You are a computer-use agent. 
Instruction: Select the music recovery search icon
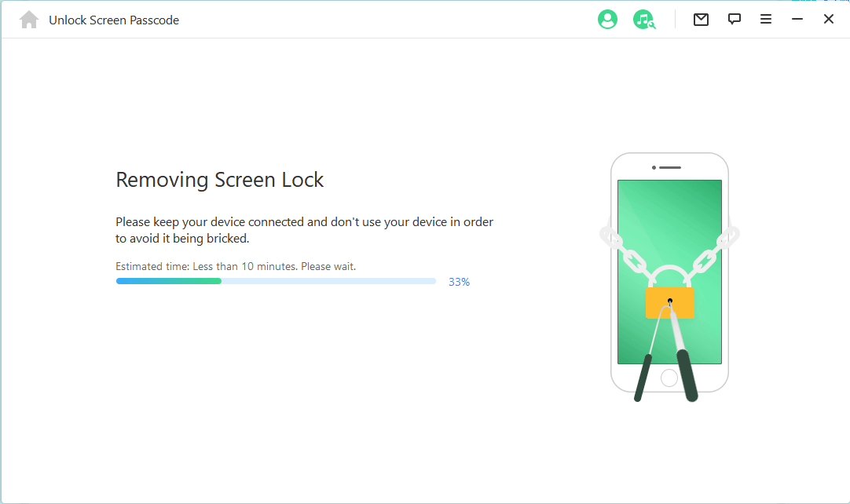click(644, 19)
